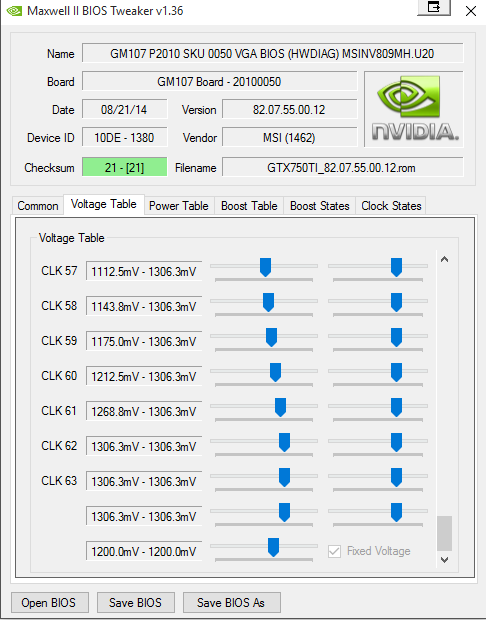Click the Device ID label text
Screen dimensions: 486x620
click(51, 138)
